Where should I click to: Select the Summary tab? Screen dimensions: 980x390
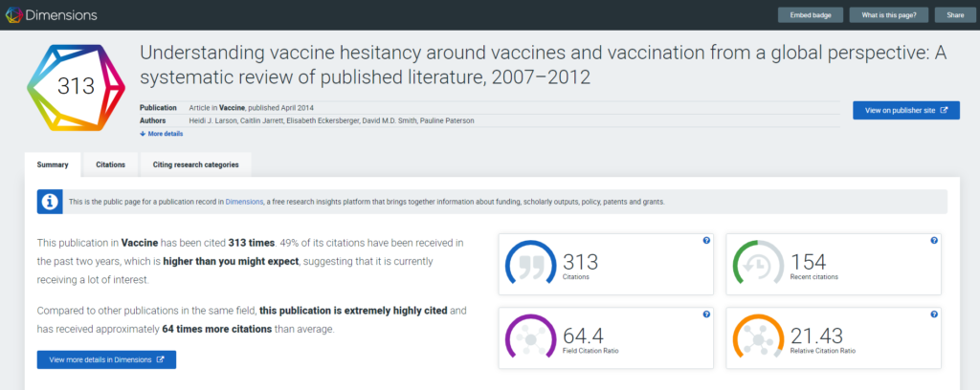[x=53, y=164]
